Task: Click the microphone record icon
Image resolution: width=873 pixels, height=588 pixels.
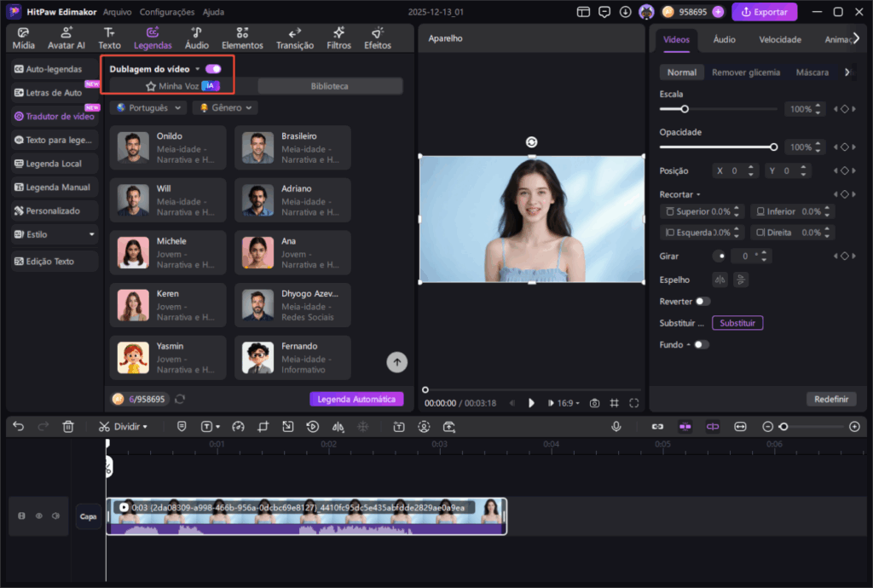Action: pyautogui.click(x=616, y=426)
